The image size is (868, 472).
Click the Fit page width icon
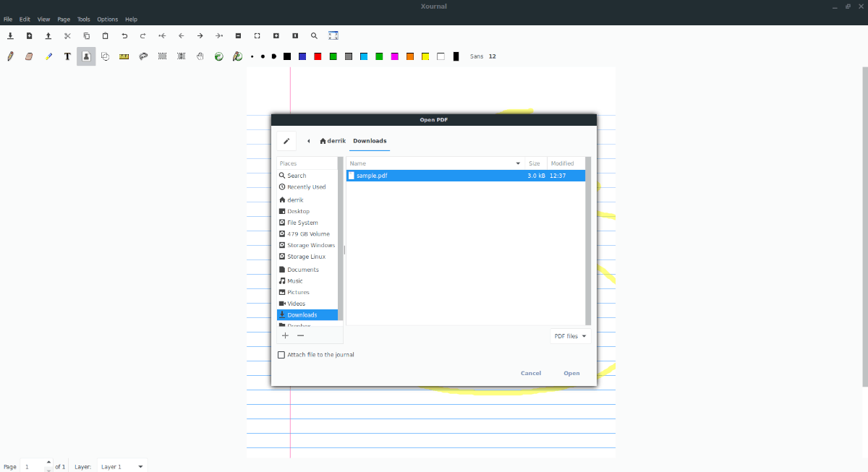pos(257,35)
